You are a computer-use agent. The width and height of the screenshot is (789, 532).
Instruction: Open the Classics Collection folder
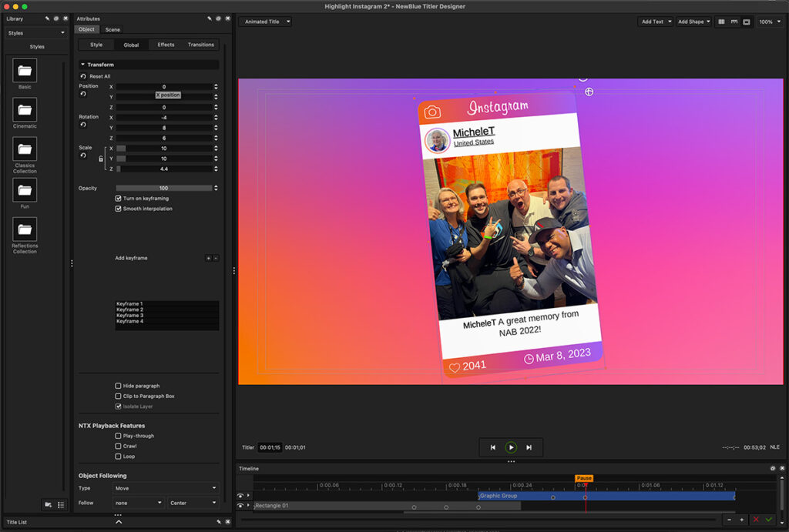(x=25, y=149)
